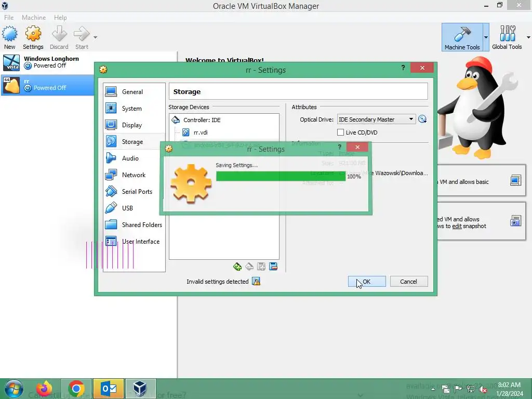
Task: Open Firefox from the taskbar
Action: click(44, 389)
